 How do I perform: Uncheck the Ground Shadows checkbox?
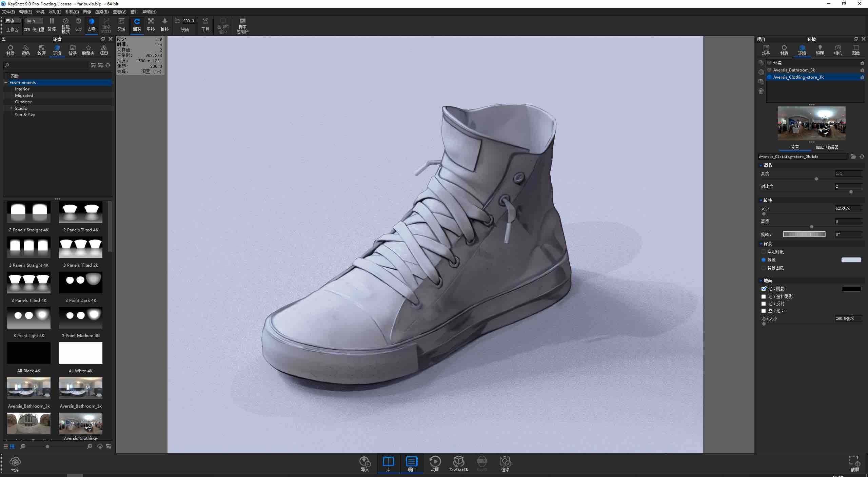pyautogui.click(x=764, y=289)
